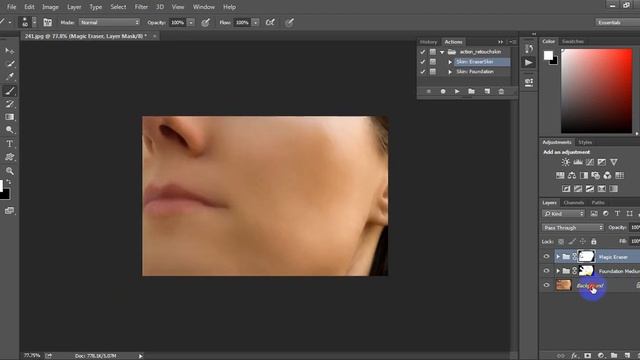This screenshot has width=640, height=360.
Task: Hide the Background layer
Action: 547,285
